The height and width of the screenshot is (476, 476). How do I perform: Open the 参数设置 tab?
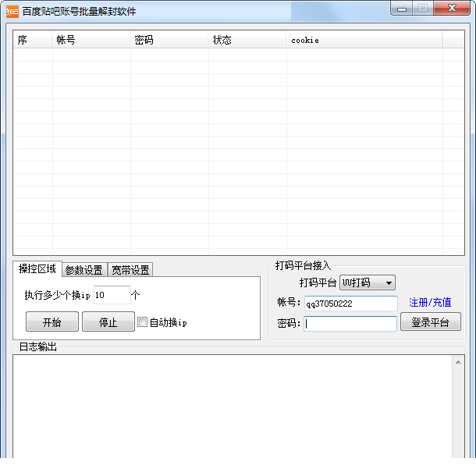pyautogui.click(x=84, y=270)
